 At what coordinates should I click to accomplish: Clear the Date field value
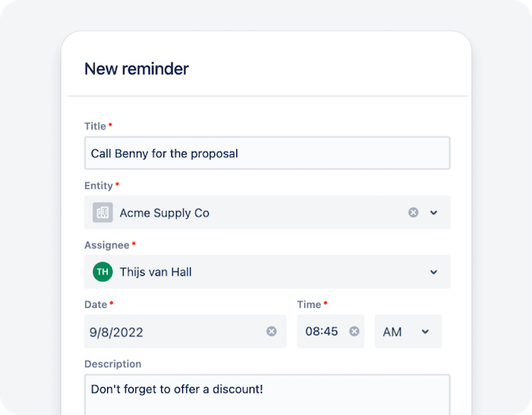point(271,331)
